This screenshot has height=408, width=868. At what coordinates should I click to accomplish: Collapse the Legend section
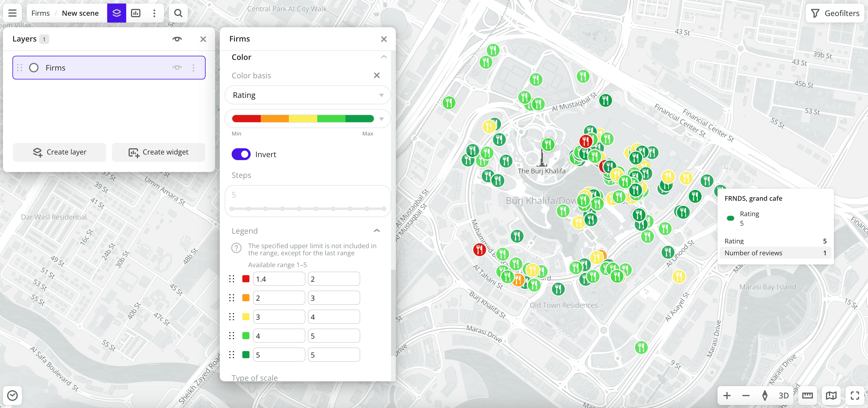pos(377,231)
